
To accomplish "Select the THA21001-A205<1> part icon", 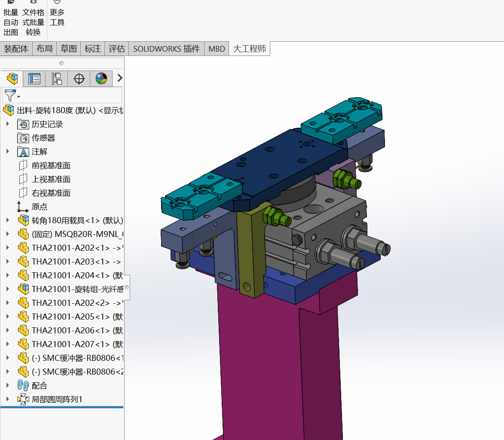I will click(23, 317).
